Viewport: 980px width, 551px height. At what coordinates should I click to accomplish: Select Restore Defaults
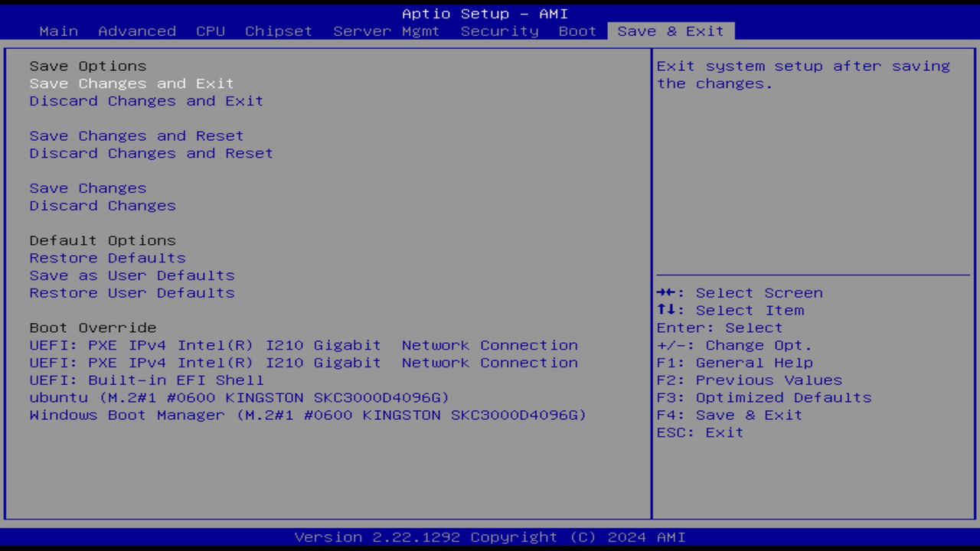point(107,258)
